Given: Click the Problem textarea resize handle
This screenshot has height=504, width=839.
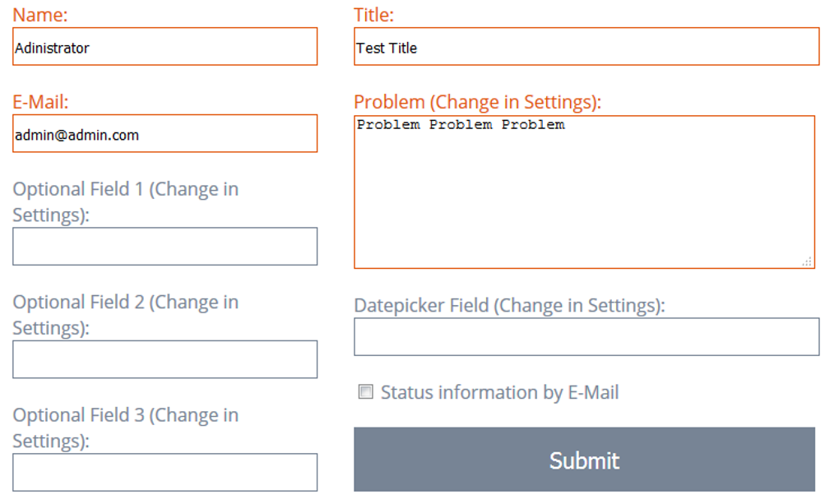Looking at the screenshot, I should pos(807,261).
